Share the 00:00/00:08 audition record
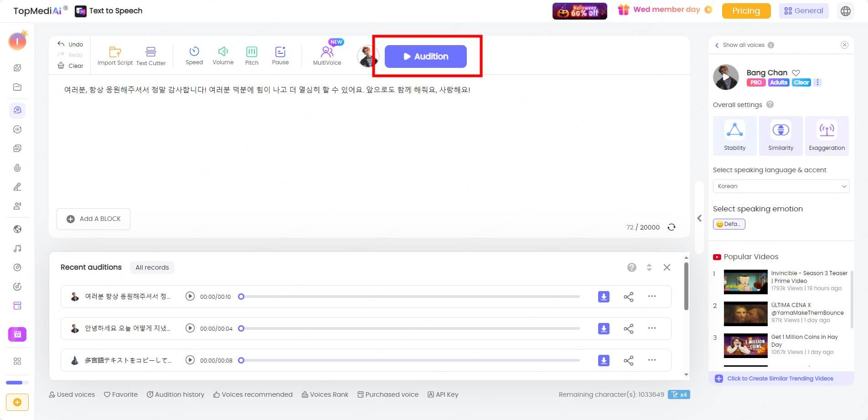This screenshot has width=868, height=420. click(x=629, y=361)
